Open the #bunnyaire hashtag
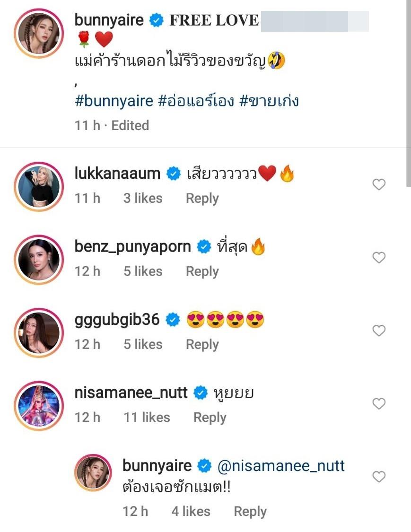 [x=114, y=101]
